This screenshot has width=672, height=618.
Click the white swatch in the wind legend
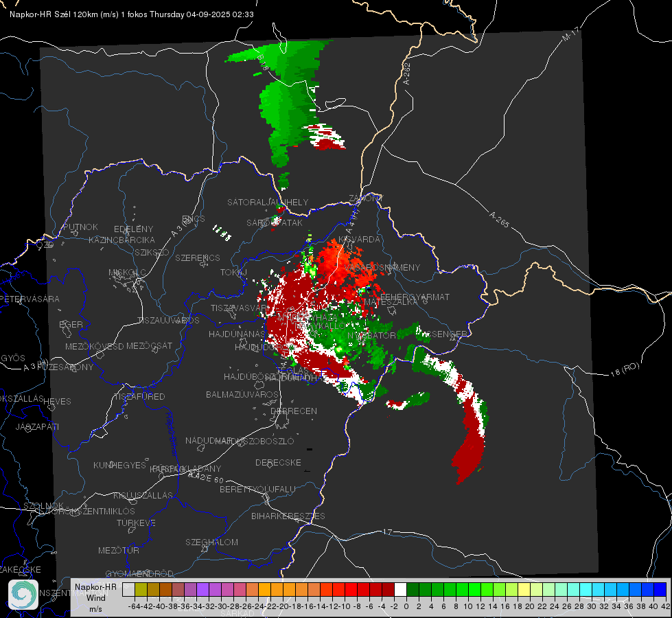click(400, 590)
